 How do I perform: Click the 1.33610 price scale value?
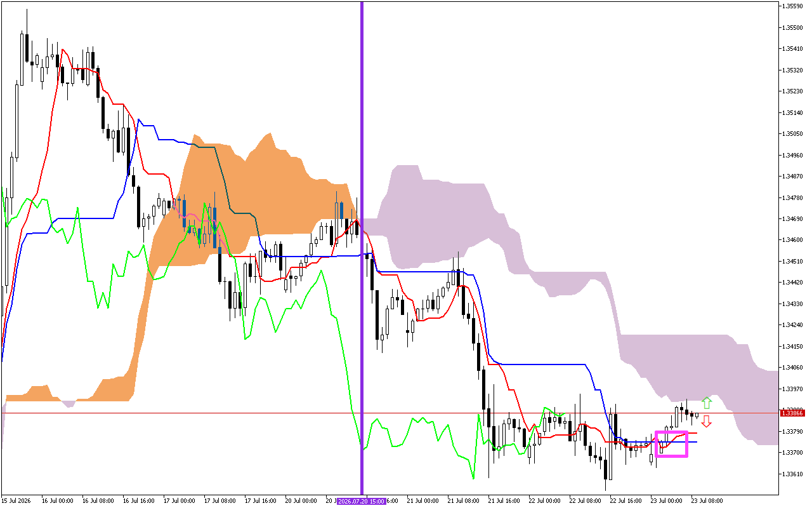pos(794,474)
